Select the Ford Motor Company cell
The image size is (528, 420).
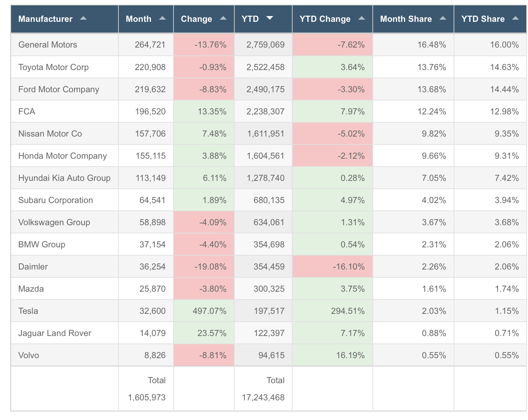(64, 89)
